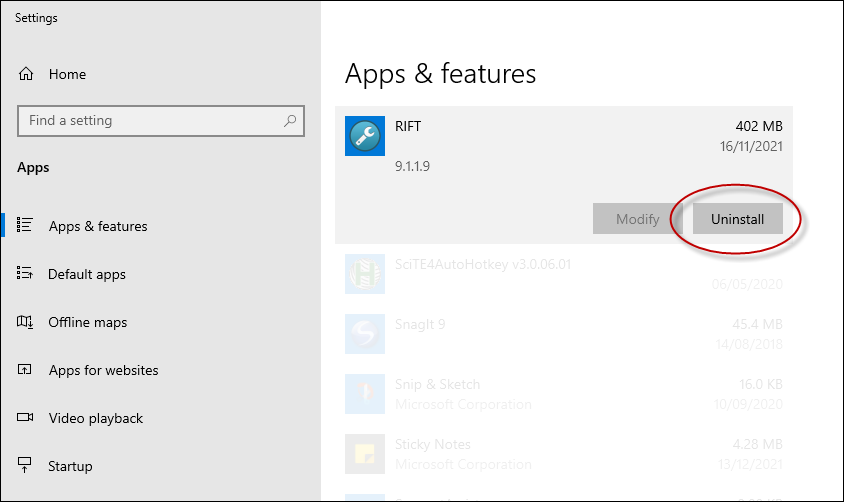The width and height of the screenshot is (844, 502).
Task: Click the 16/11/2021 install date
Action: tap(751, 146)
